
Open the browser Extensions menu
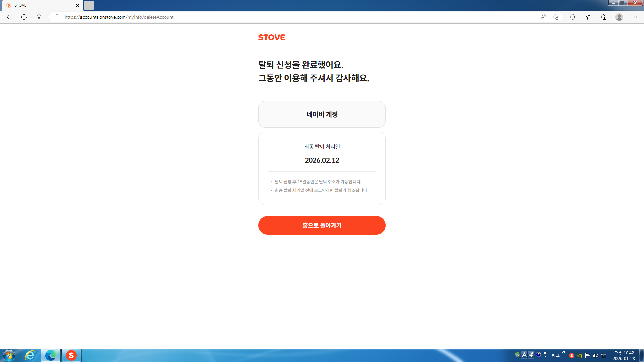tap(573, 17)
